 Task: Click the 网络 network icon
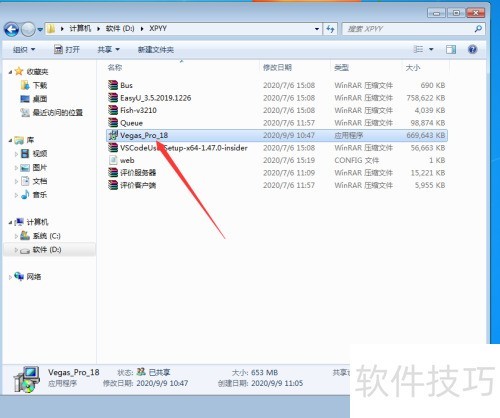pyautogui.click(x=19, y=276)
